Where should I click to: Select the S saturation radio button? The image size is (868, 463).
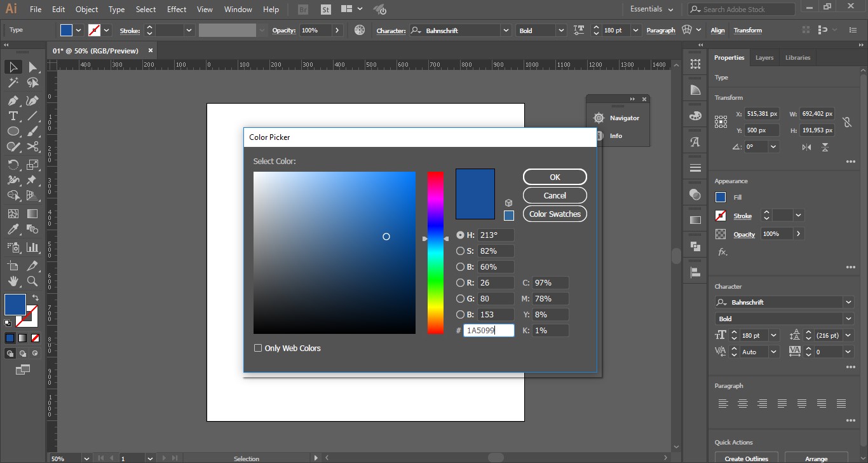pos(461,251)
